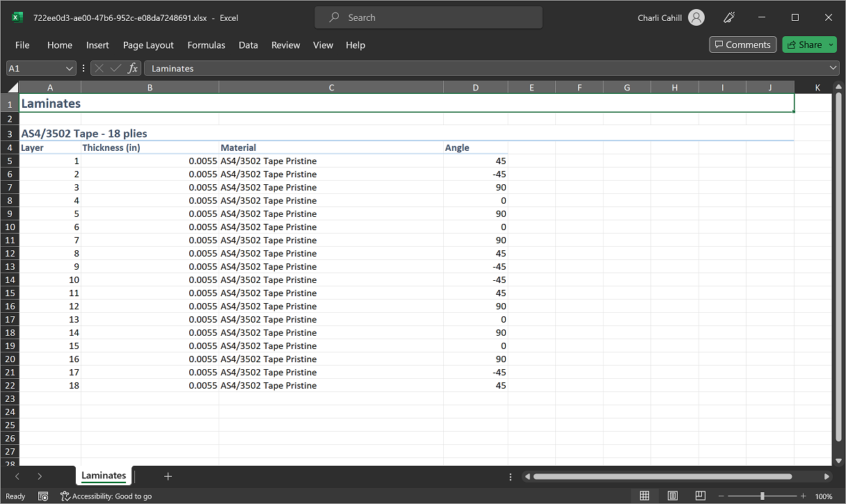Switch to Page Break Preview

point(701,496)
